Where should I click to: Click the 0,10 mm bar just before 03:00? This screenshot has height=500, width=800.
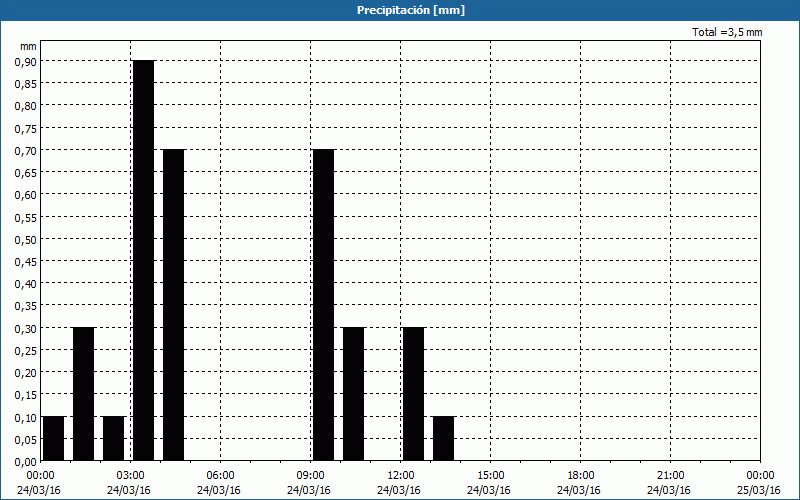[113, 438]
